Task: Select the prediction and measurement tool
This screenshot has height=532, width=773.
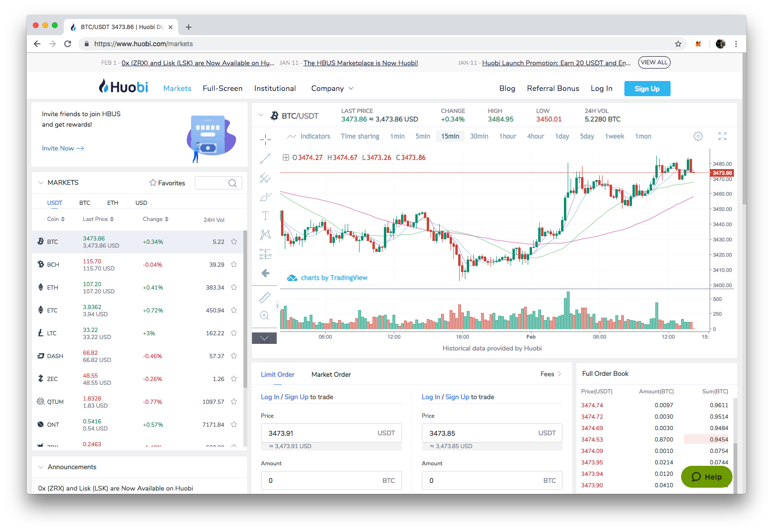Action: (x=265, y=254)
